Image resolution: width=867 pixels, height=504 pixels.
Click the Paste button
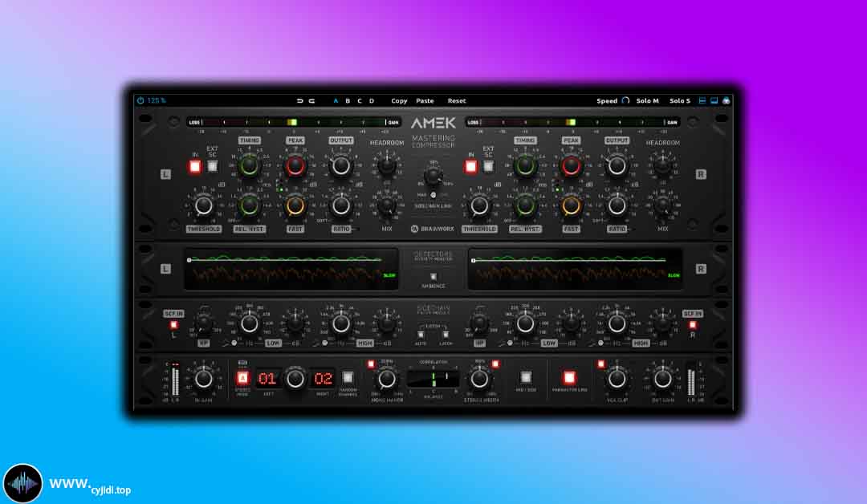[425, 100]
